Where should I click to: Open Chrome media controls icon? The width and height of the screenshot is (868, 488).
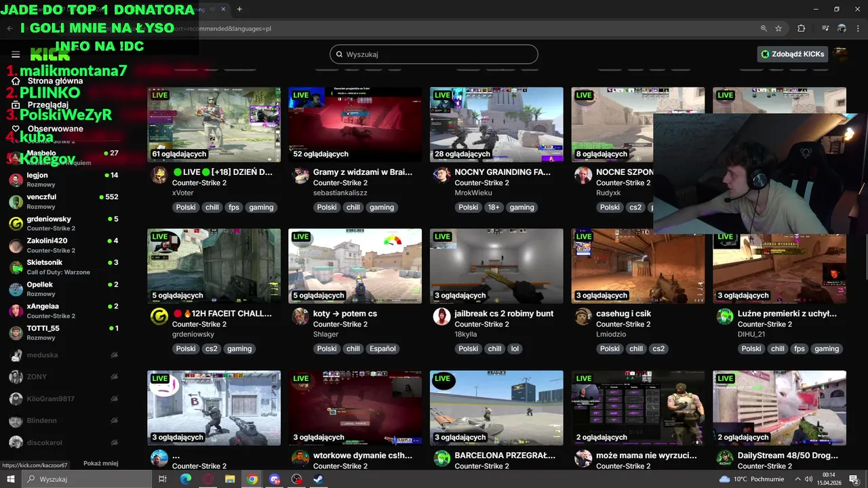pyautogui.click(x=825, y=28)
